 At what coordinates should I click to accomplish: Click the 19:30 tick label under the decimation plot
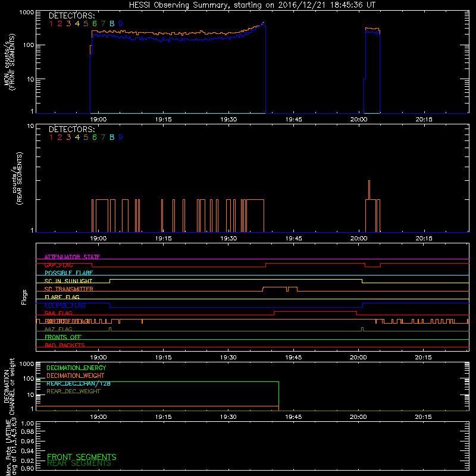tap(228, 417)
